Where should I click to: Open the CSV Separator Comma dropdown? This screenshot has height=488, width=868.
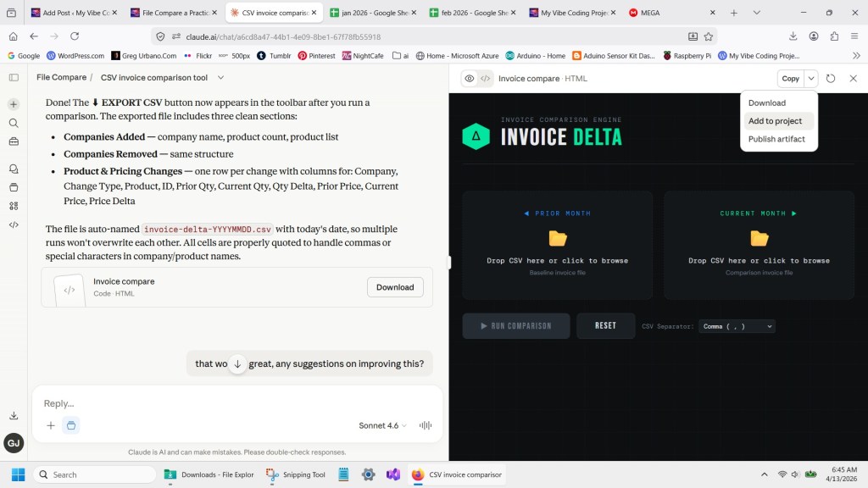click(737, 326)
